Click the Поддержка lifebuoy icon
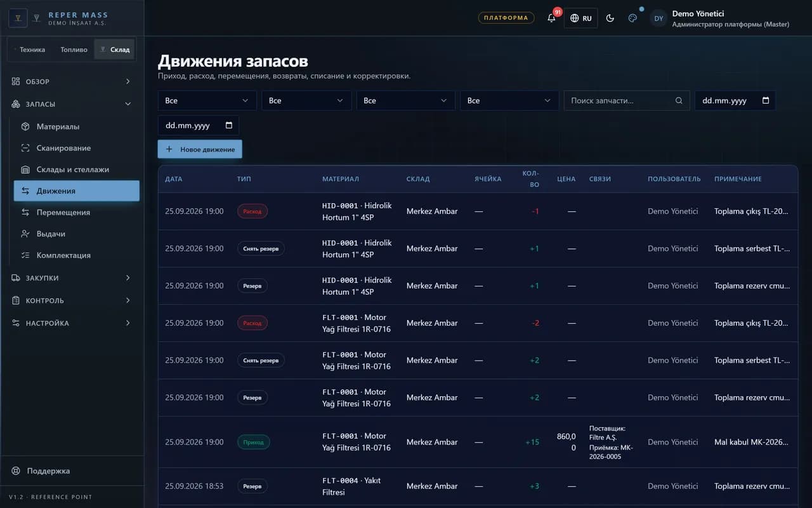The image size is (812, 508). pyautogui.click(x=16, y=471)
